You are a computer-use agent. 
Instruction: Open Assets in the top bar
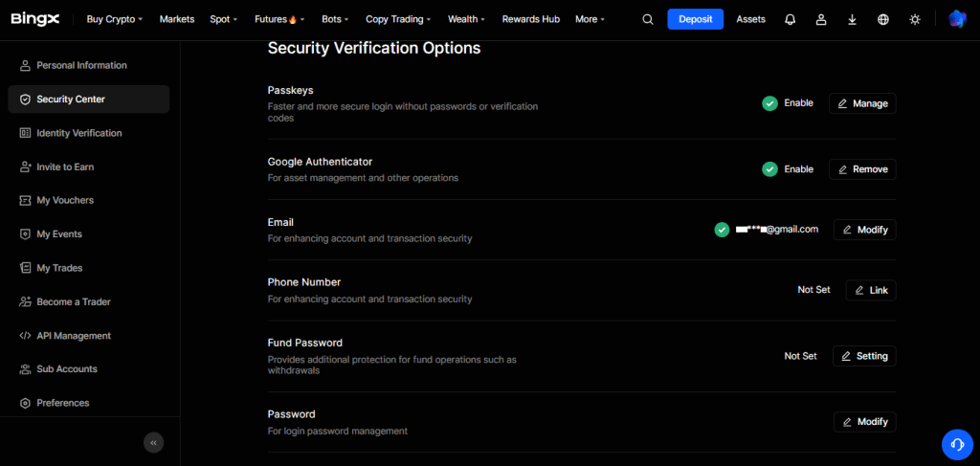[x=750, y=19]
